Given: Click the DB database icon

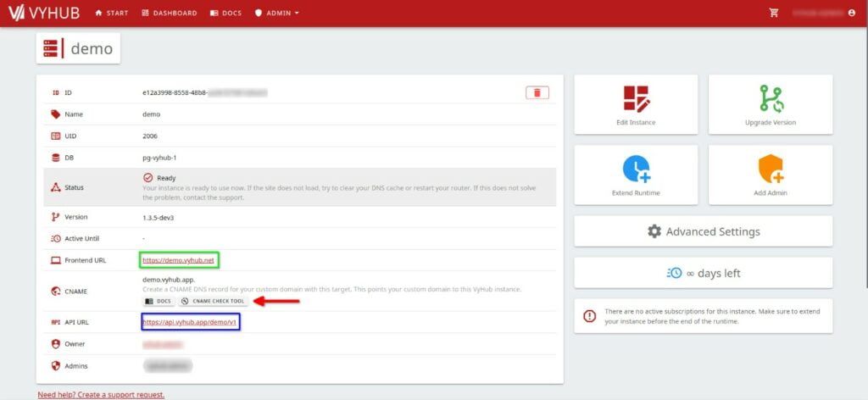Looking at the screenshot, I should (x=55, y=158).
